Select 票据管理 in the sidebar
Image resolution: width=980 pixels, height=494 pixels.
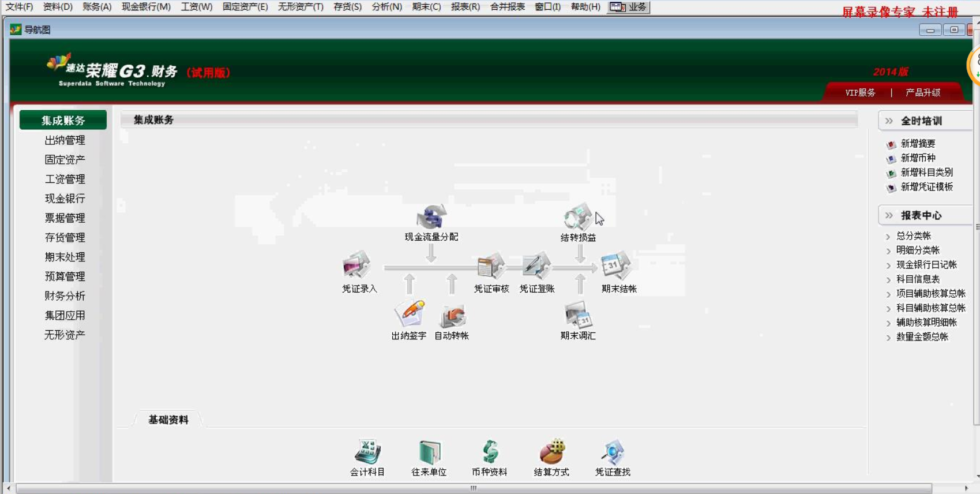pos(65,218)
